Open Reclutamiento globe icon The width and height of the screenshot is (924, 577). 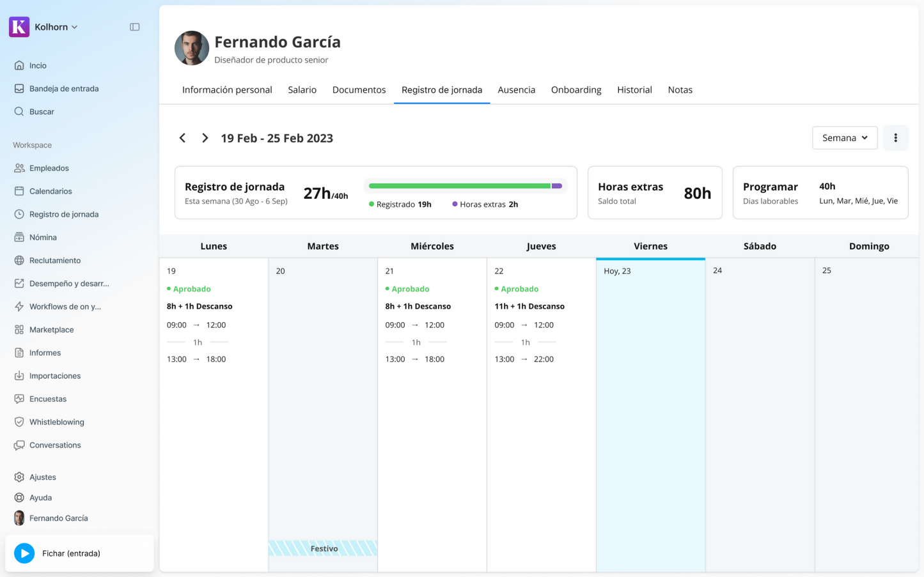(19, 260)
